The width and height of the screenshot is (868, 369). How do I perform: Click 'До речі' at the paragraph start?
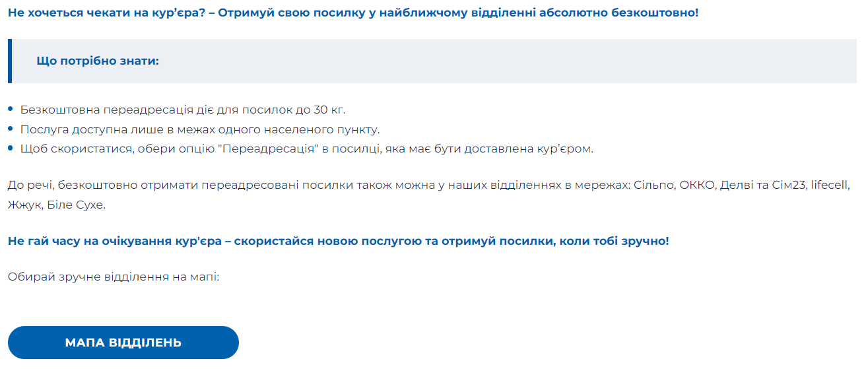click(28, 185)
